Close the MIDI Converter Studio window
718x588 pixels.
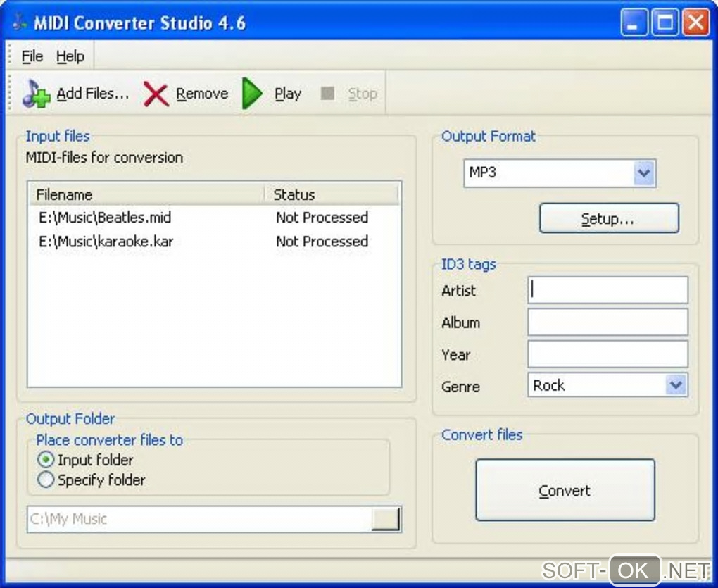[x=695, y=22]
